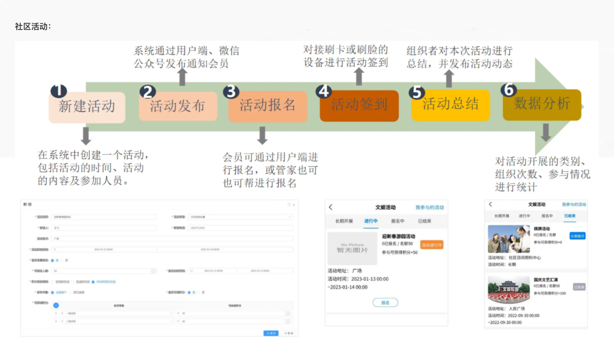The width and height of the screenshot is (614, 364).
Task: Click back arrow in middle 文娱活动 screen
Action: pyautogui.click(x=330, y=207)
